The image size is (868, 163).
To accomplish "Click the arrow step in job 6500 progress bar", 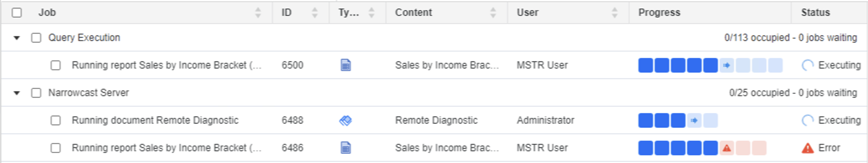I will (727, 65).
